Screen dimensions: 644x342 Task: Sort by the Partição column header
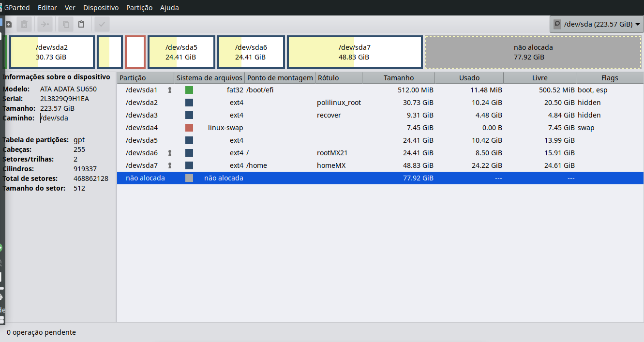(145, 78)
